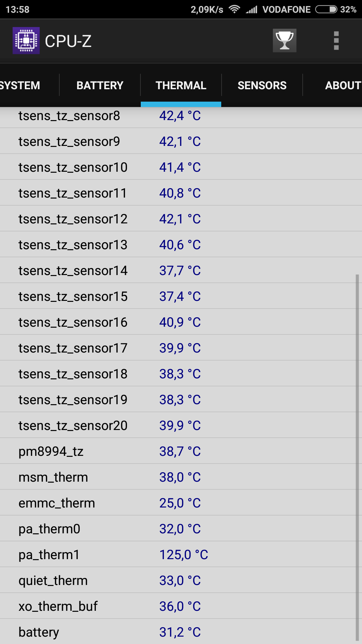
Task: Switch to the Sensors tab
Action: 262,85
